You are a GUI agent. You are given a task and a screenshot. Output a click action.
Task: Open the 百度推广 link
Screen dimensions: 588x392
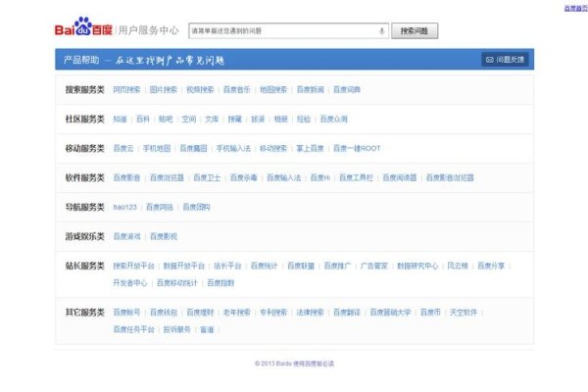click(x=337, y=266)
